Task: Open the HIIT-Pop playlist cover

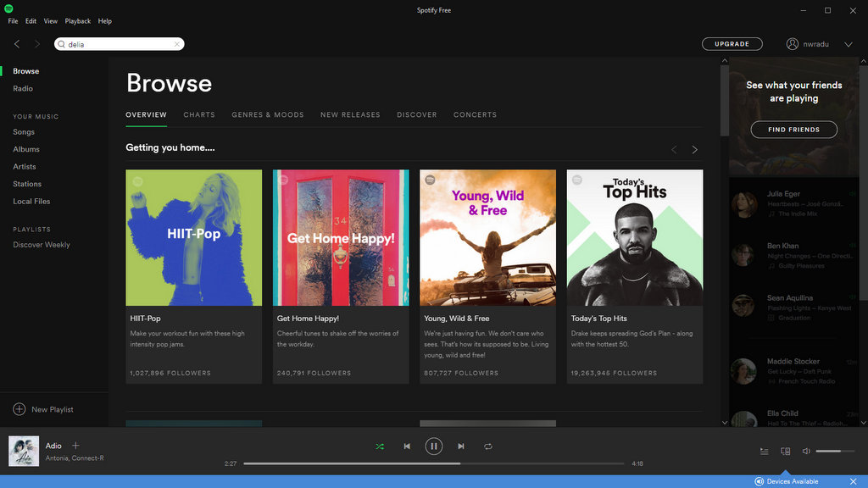Action: coord(194,237)
